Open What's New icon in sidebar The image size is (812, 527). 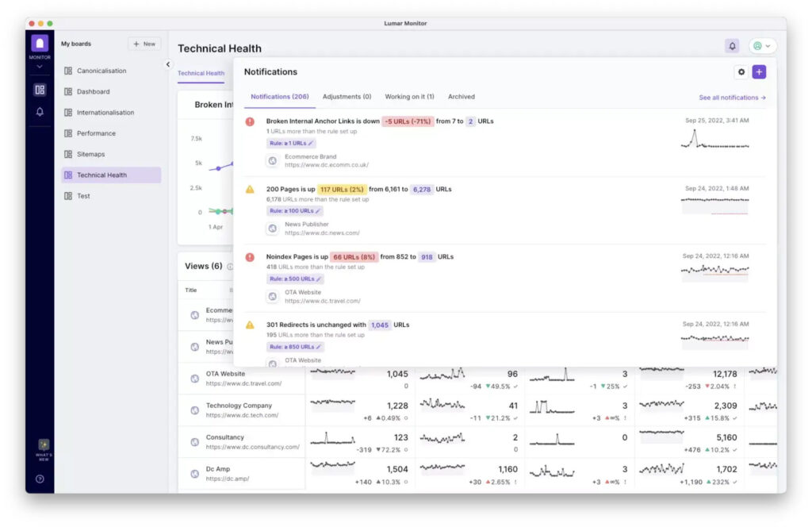pyautogui.click(x=43, y=446)
